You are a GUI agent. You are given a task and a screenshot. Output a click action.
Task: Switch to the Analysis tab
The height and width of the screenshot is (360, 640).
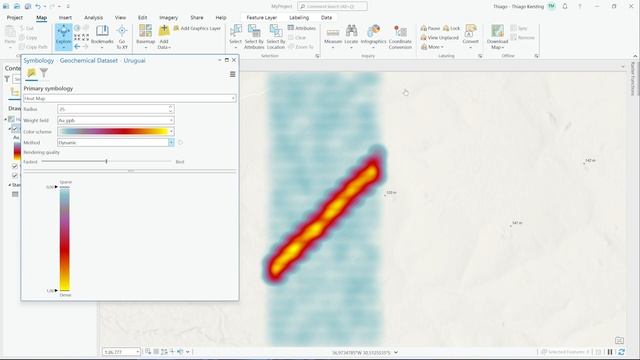point(93,18)
